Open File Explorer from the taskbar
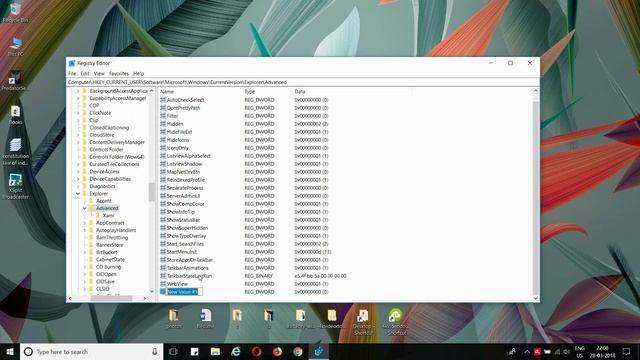640x360 pixels. coord(215,351)
